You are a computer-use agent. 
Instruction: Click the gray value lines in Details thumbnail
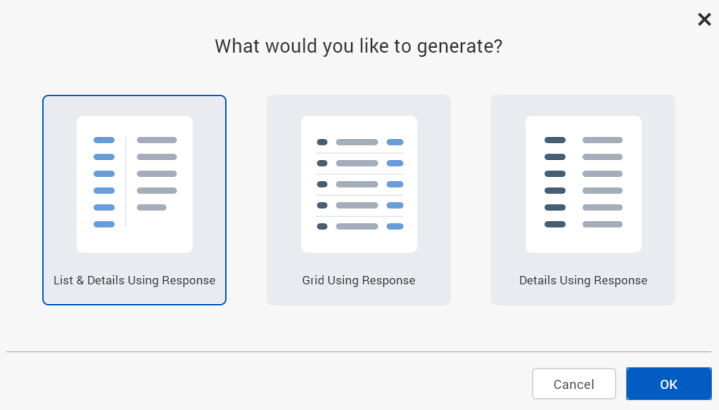[602, 182]
